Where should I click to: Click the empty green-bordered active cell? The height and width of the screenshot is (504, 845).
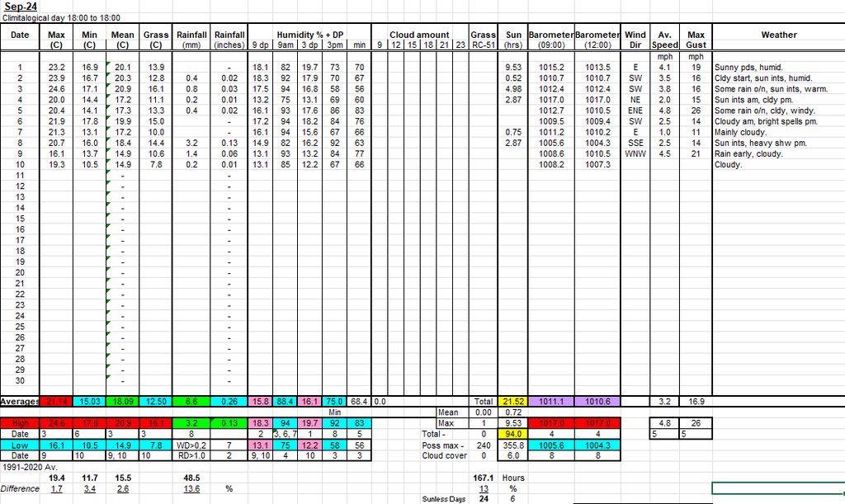click(777, 488)
